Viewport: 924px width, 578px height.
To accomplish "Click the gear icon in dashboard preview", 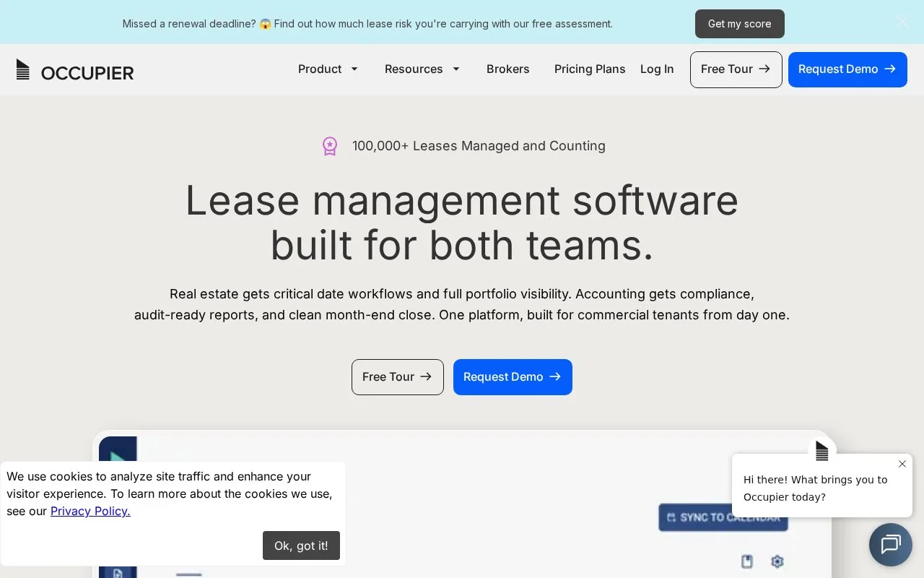I will coord(777,561).
